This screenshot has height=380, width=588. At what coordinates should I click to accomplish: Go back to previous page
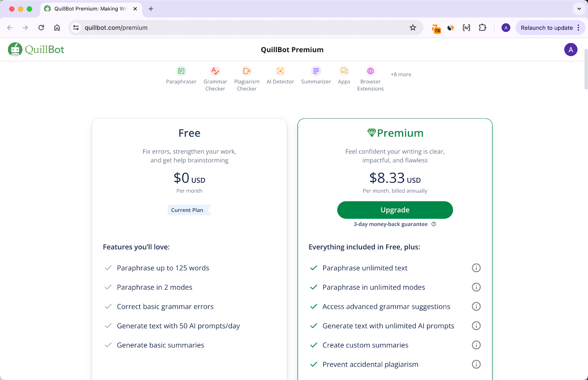point(10,28)
